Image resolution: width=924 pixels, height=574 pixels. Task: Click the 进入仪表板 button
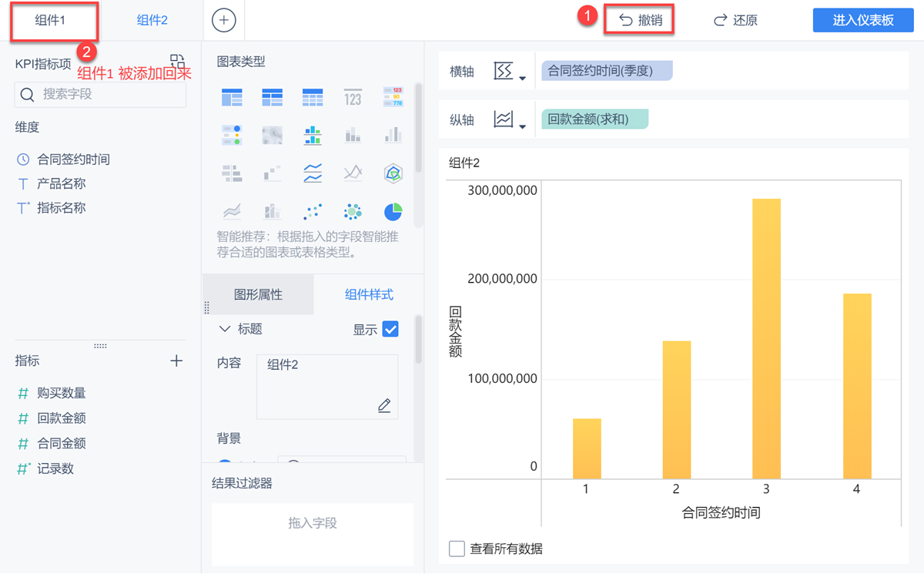863,20
